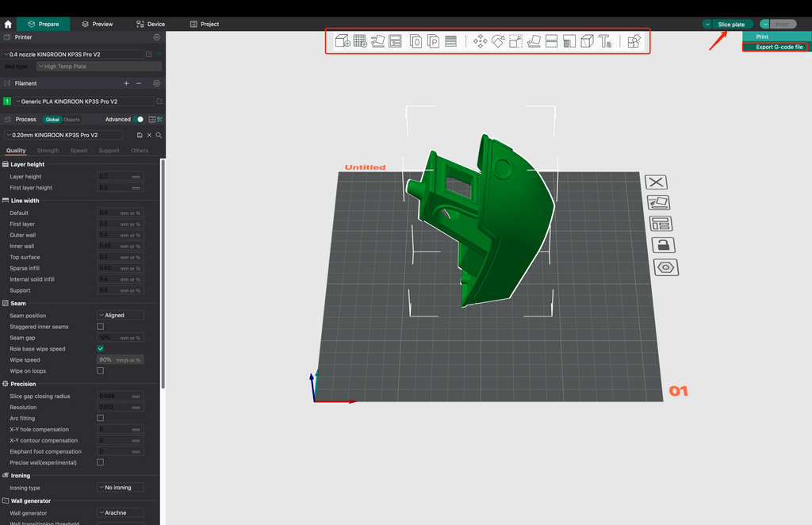Click the lock icon next to the plate

point(663,244)
